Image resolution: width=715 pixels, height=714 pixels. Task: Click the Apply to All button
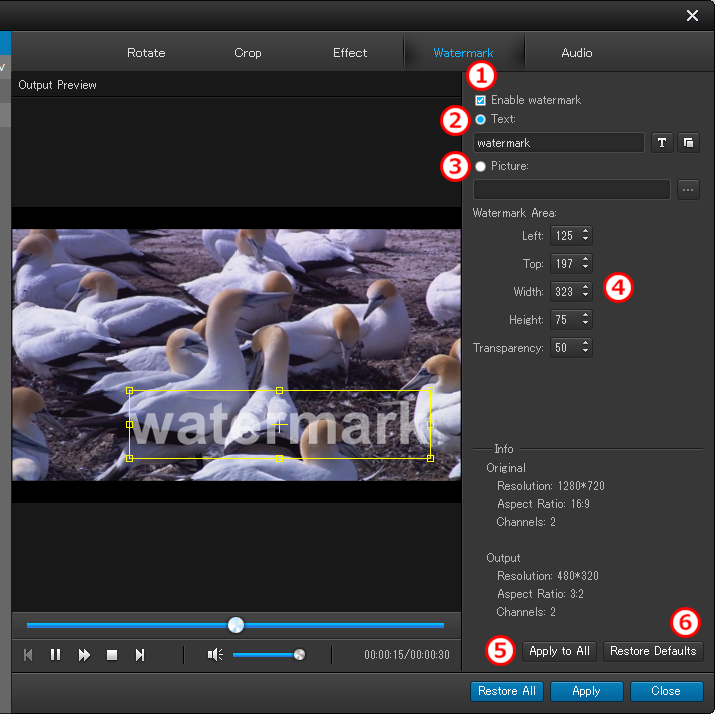coord(559,651)
